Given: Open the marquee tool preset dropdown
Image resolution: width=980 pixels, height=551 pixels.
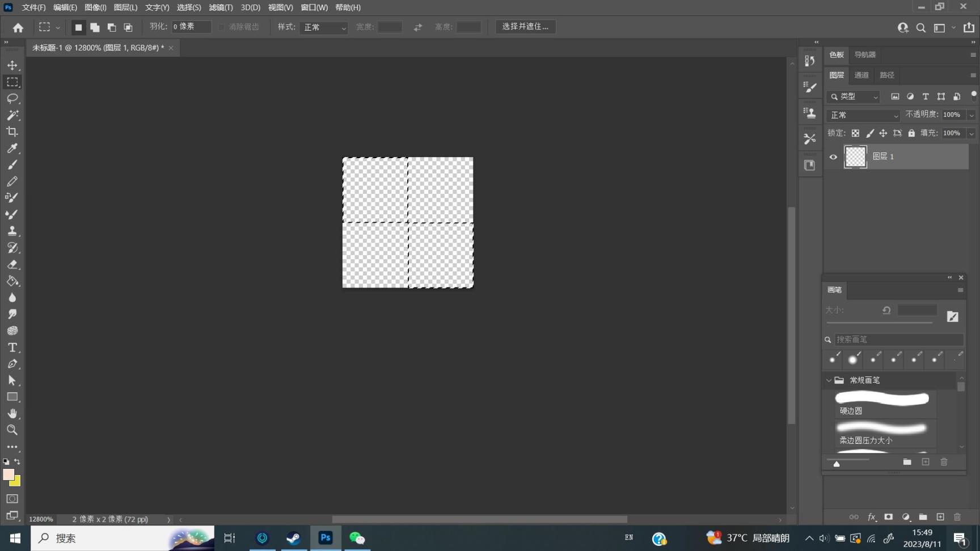Looking at the screenshot, I should pos(58,28).
